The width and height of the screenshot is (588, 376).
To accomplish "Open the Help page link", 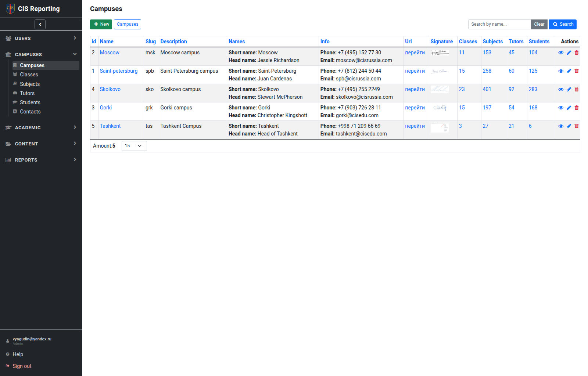I will pyautogui.click(x=18, y=354).
